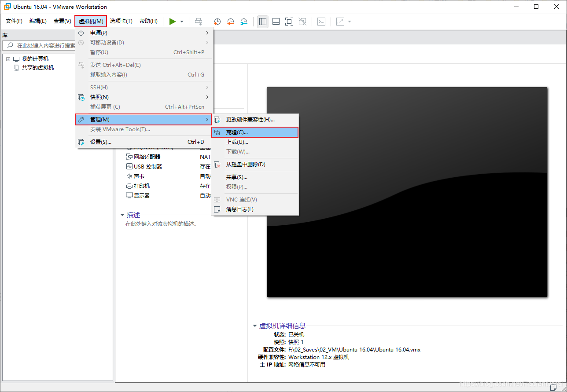Open the 查看(V) menu
The image size is (567, 392).
tap(62, 21)
